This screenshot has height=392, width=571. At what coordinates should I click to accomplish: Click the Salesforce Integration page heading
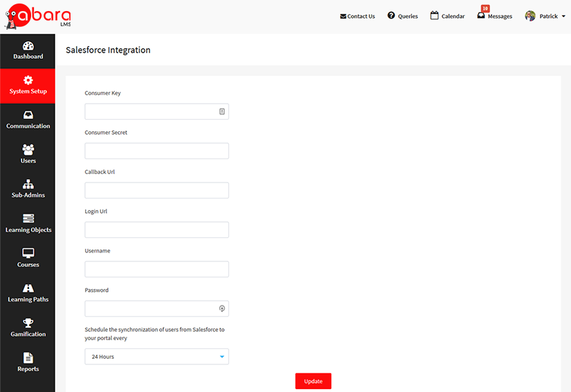(x=108, y=50)
